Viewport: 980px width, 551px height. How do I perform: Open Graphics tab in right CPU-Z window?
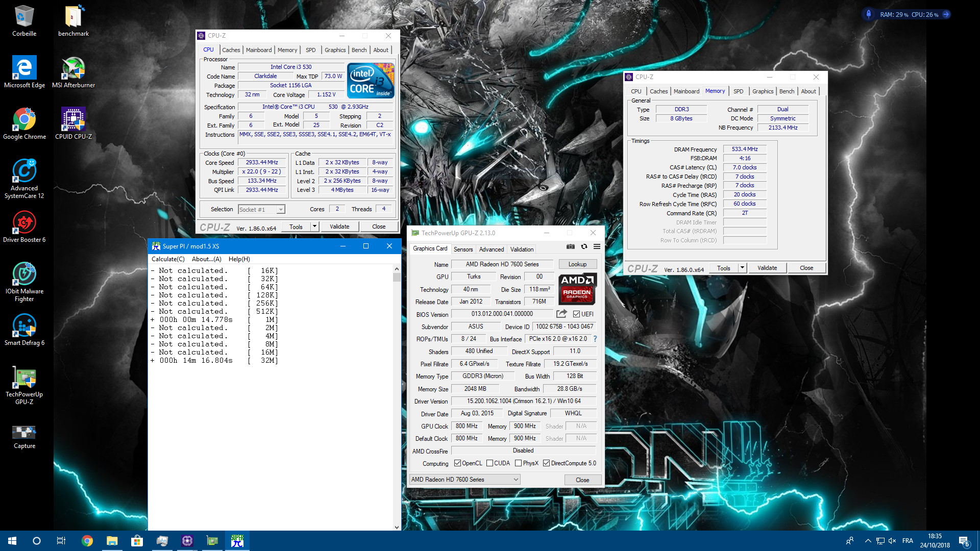point(763,91)
